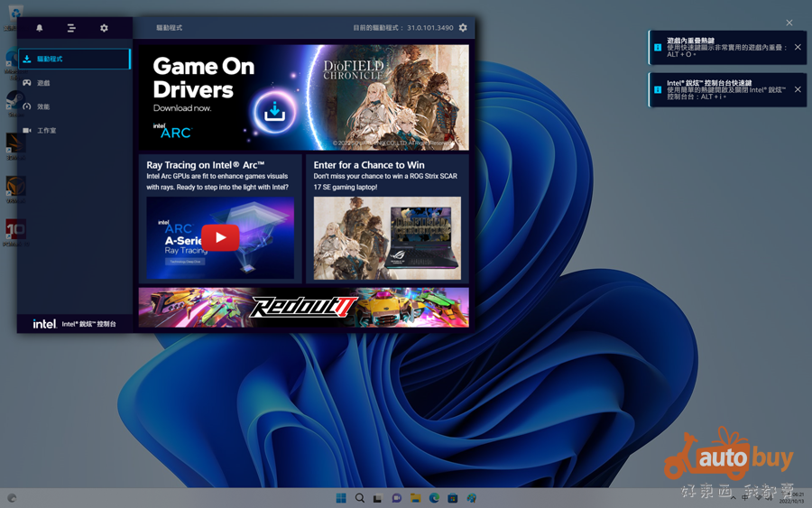This screenshot has height=508, width=812.
Task: Click the glowing driver download icon in banner
Action: click(x=274, y=112)
